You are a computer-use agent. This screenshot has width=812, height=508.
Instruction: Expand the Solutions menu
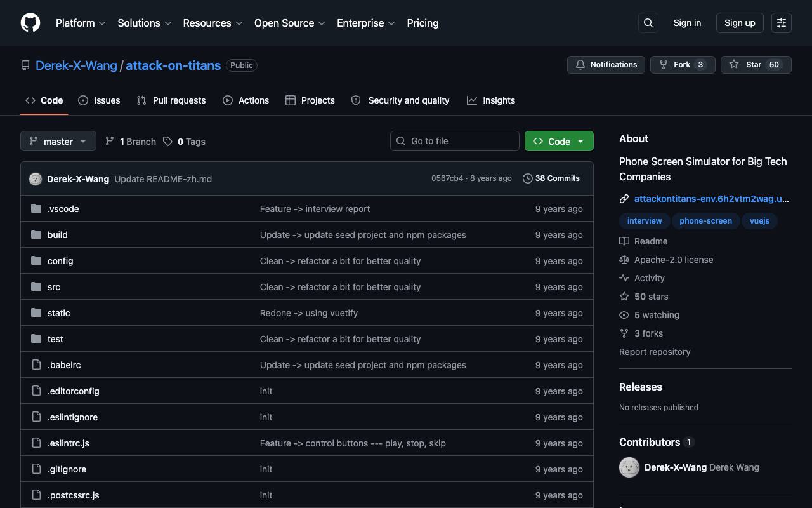(x=145, y=23)
